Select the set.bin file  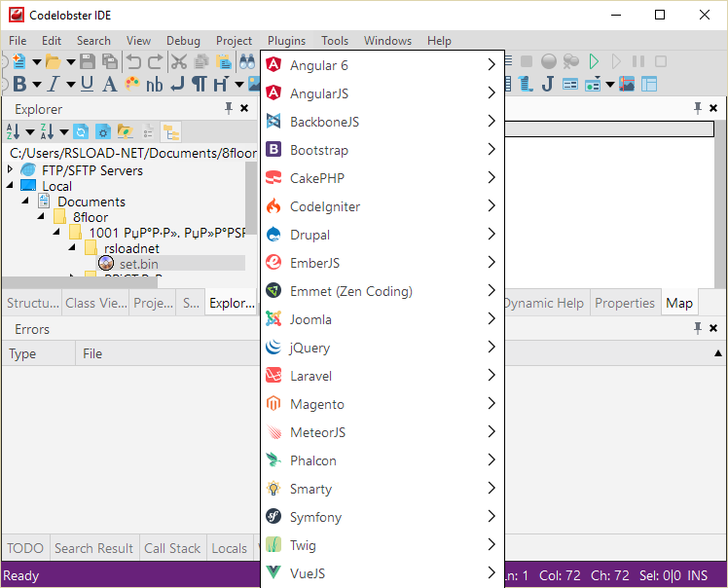139,264
